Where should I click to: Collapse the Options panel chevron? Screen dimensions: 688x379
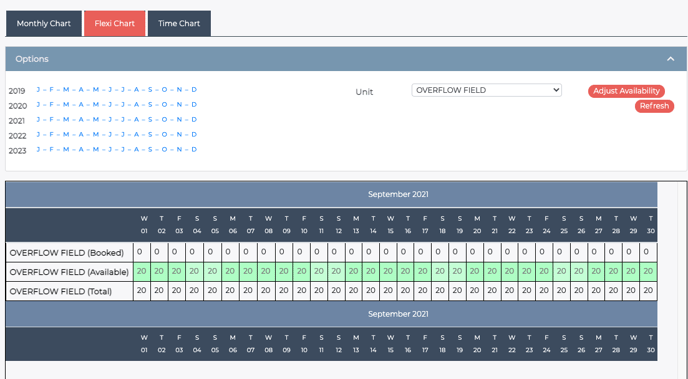[670, 59]
